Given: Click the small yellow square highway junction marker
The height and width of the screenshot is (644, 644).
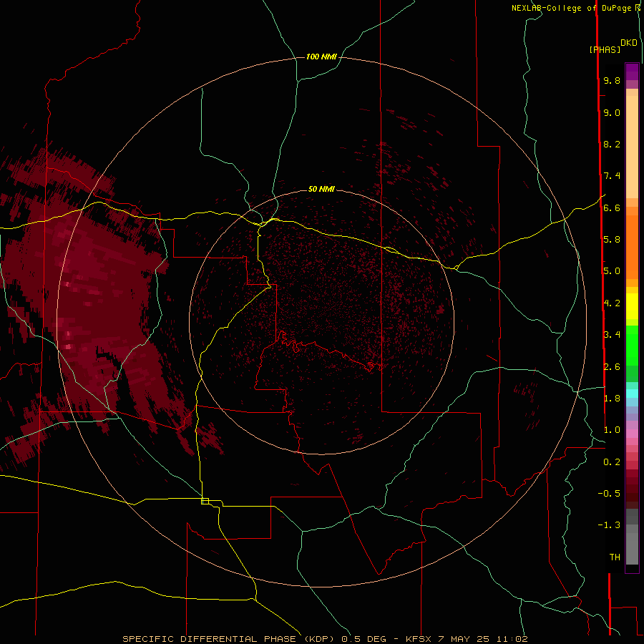Looking at the screenshot, I should tap(205, 501).
